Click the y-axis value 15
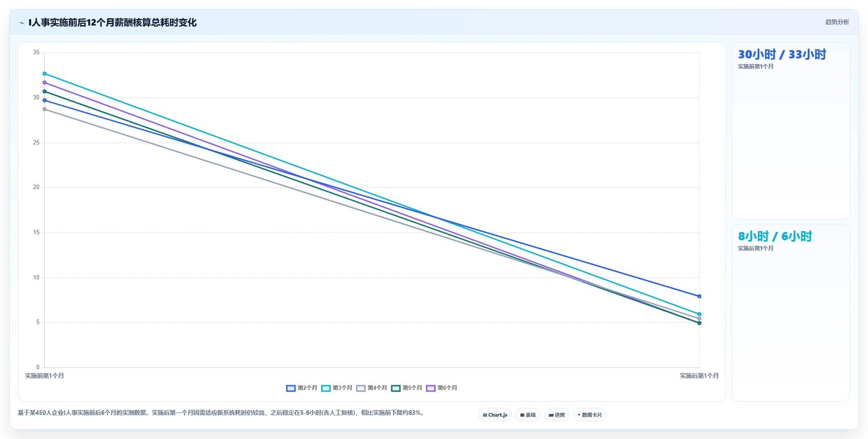The height and width of the screenshot is (439, 868). point(36,232)
